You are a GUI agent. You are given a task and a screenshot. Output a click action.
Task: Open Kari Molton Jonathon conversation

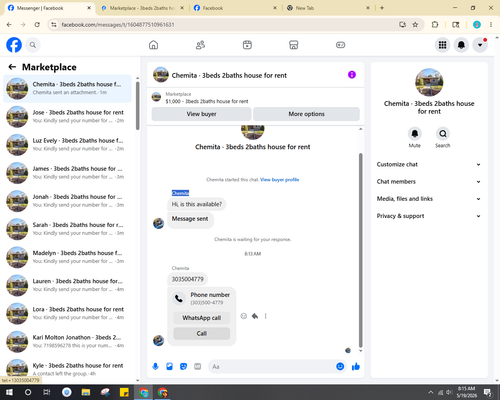click(67, 341)
